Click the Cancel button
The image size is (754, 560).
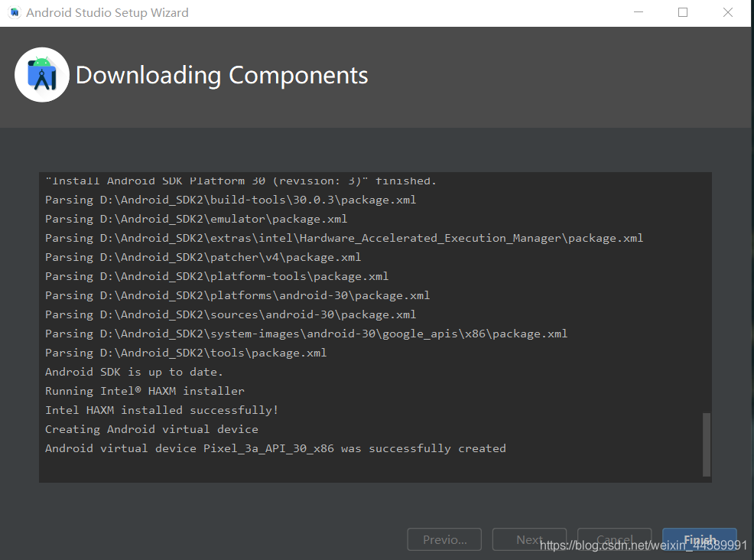(615, 539)
